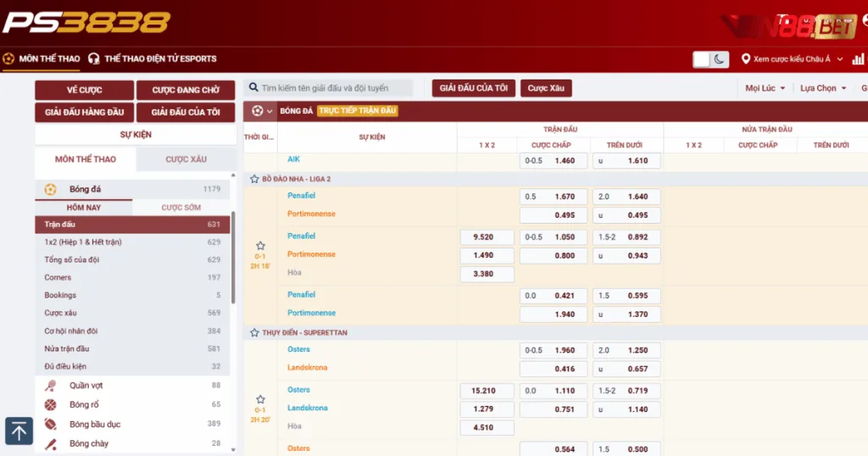Select Tổng số của đội market

click(x=132, y=259)
